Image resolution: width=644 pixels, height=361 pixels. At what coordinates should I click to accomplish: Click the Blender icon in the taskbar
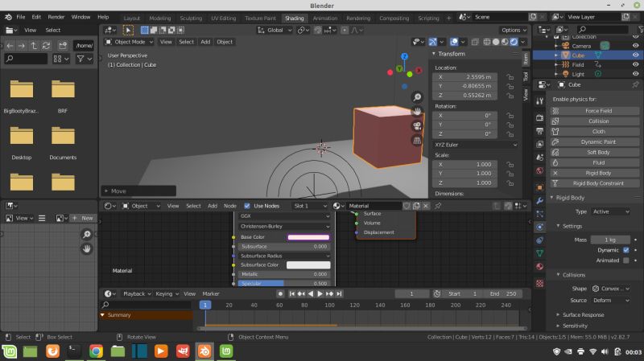pyautogui.click(x=204, y=351)
